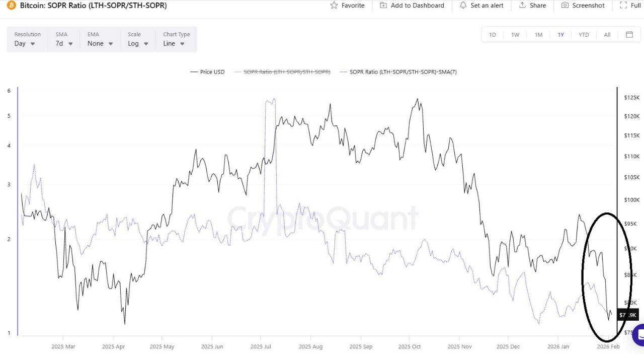This screenshot has width=644, height=354.
Task: Open the chat widget in the corner
Action: click(x=639, y=335)
